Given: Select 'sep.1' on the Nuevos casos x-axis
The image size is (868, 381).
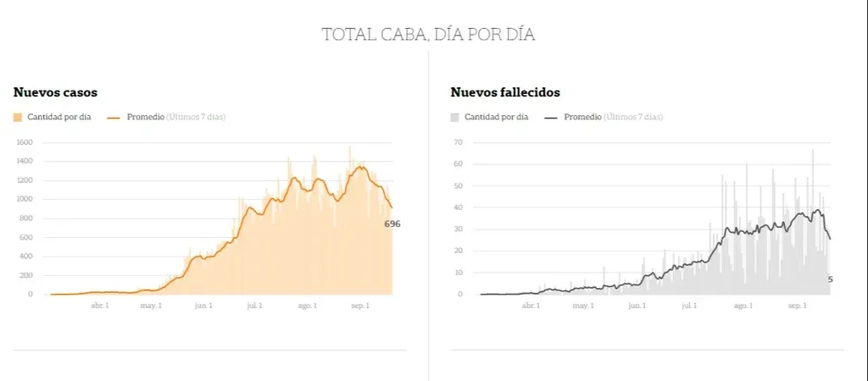Looking at the screenshot, I should (360, 306).
